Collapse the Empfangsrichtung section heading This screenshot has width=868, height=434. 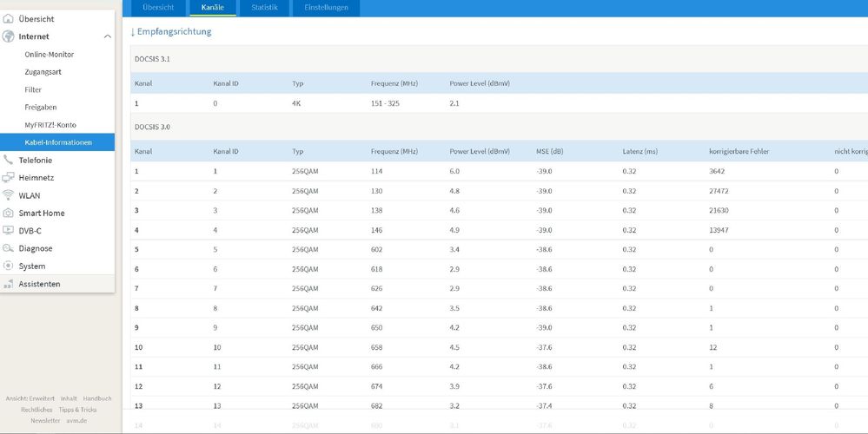170,32
